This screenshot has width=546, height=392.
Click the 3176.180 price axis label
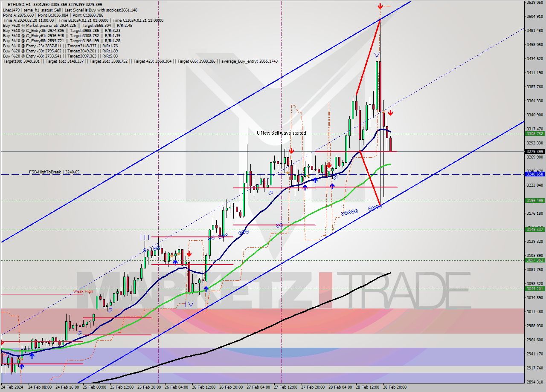tap(534, 213)
